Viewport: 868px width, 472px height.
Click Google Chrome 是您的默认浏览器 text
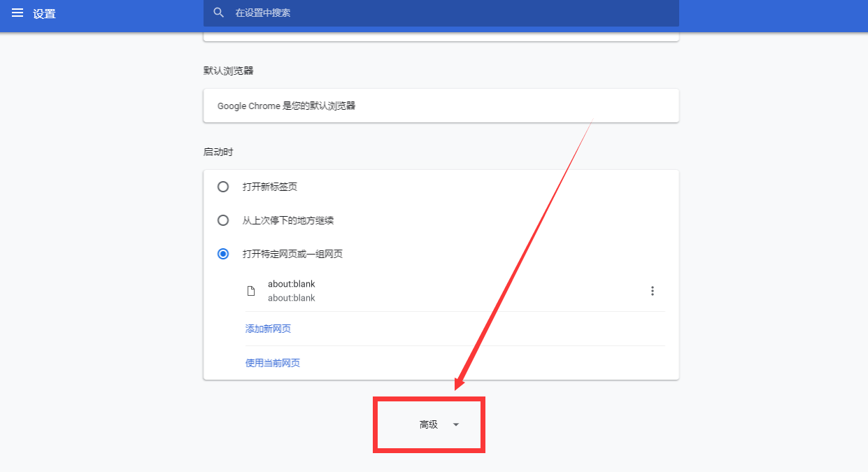[286, 106]
